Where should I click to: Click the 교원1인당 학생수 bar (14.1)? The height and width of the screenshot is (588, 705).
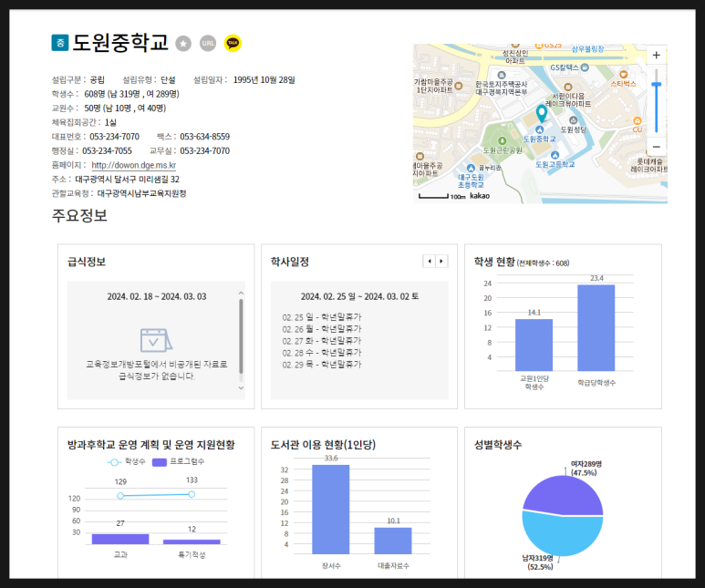coord(534,345)
